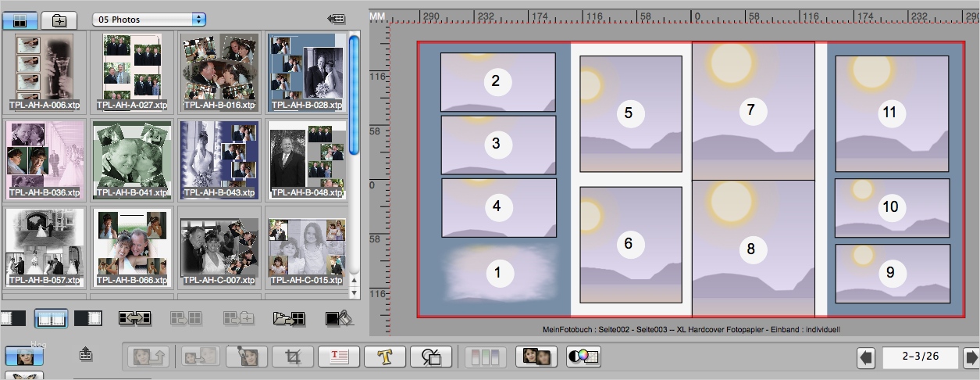Click the grayed copy layout arrow icon
This screenshot has width=980, height=380.
(186, 318)
